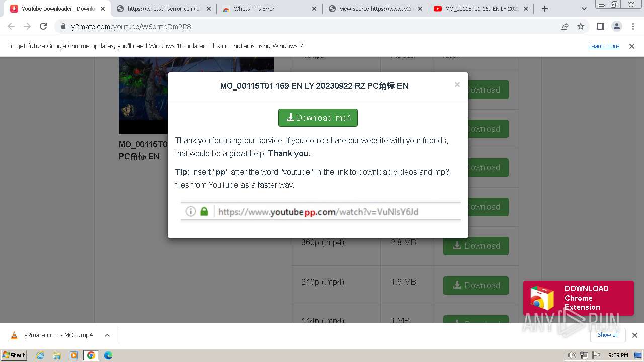Dismiss the Chrome update info bar
Image resolution: width=644 pixels, height=362 pixels.
click(x=632, y=46)
